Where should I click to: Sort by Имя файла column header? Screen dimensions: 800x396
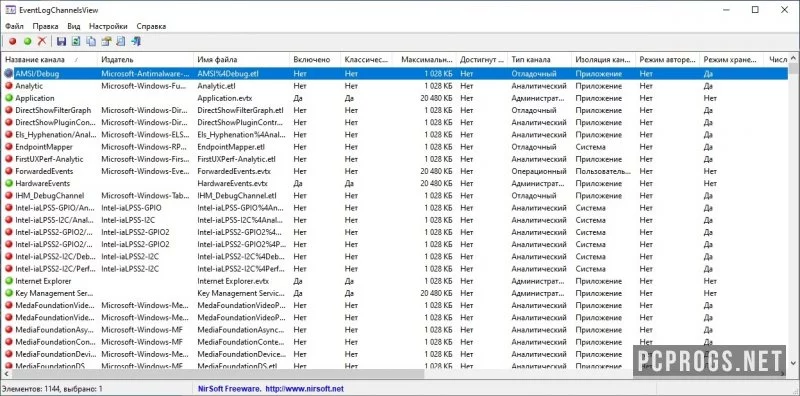point(241,60)
